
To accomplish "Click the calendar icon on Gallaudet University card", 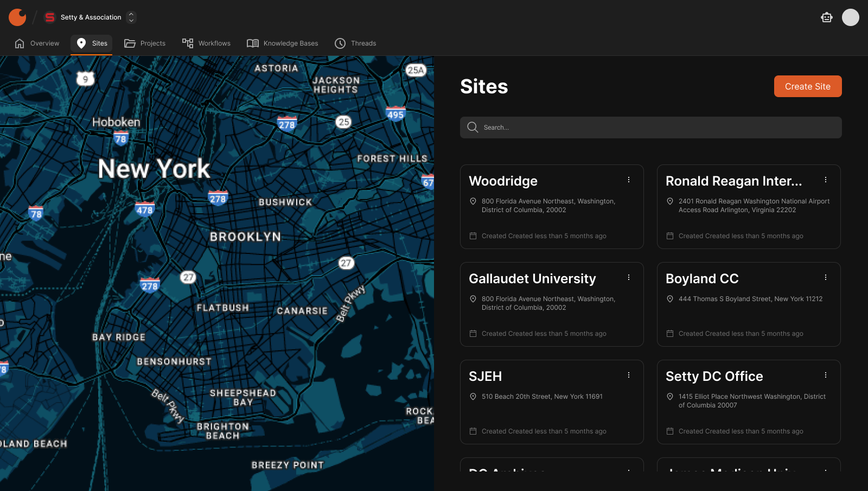I will pos(473,334).
